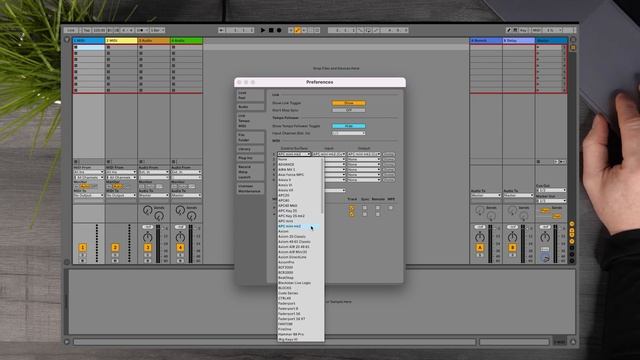The height and width of the screenshot is (360, 640).
Task: Click track 3 activator button
Action: pos(148,247)
